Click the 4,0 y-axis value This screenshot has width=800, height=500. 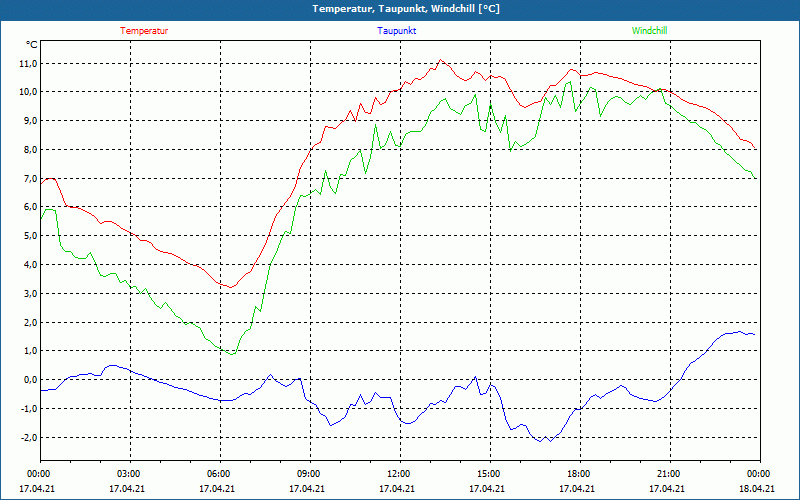pyautogui.click(x=30, y=265)
